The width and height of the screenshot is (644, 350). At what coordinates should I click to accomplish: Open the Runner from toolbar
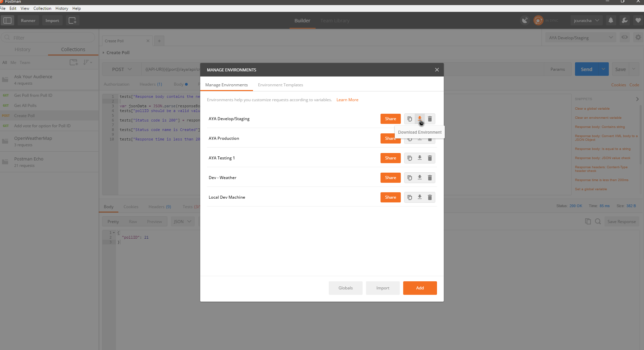28,21
